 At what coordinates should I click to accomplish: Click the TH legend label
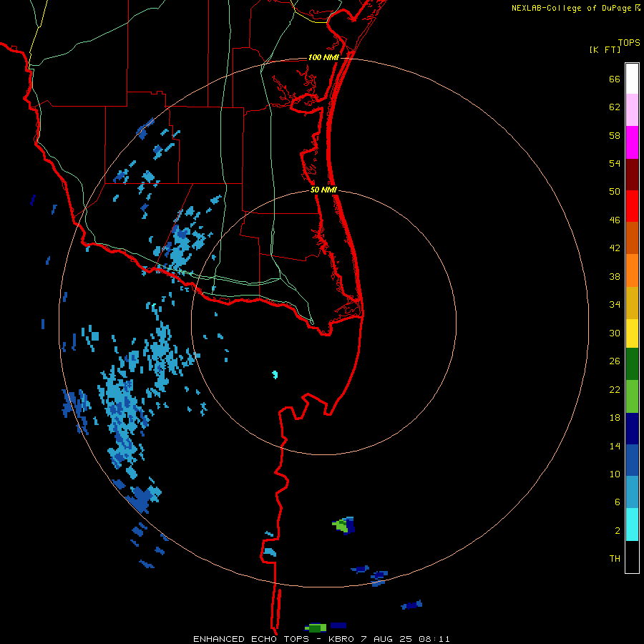point(615,559)
